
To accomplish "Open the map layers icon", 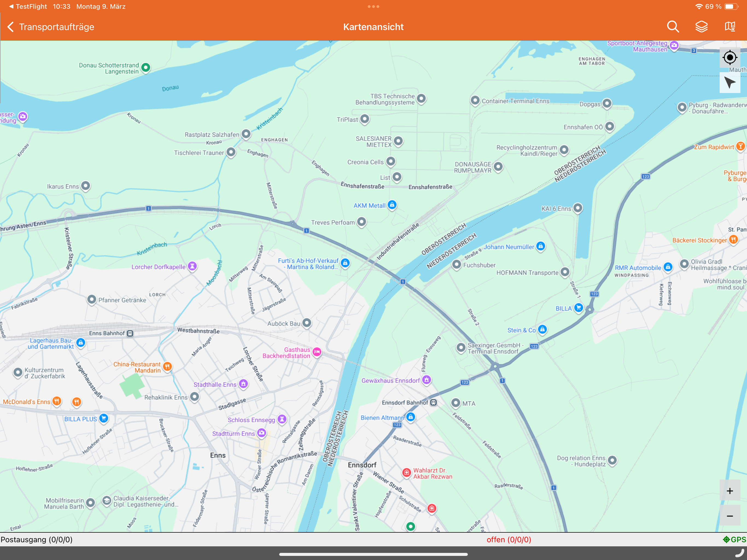I will click(701, 27).
